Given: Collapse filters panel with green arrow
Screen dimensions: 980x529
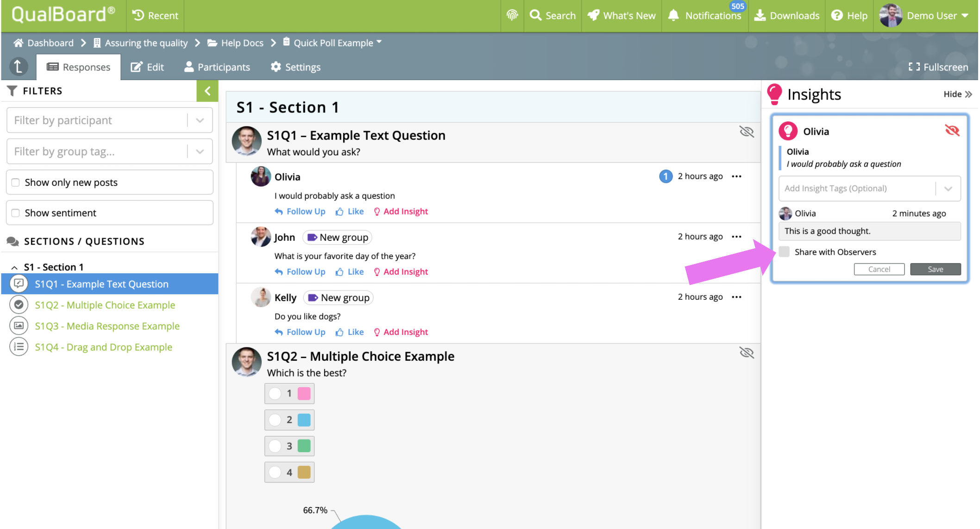Looking at the screenshot, I should [x=207, y=91].
